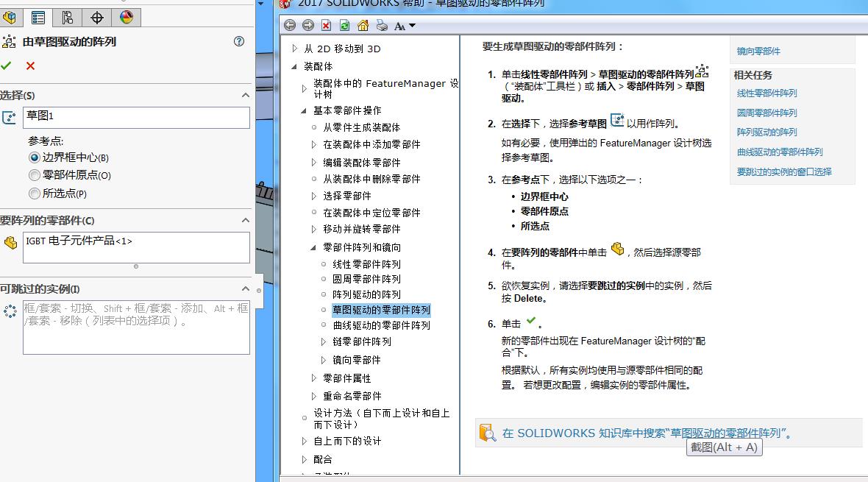Expand the 从 2D 移动到 3D topic
Screen dimensions: 868x482
coord(294,49)
